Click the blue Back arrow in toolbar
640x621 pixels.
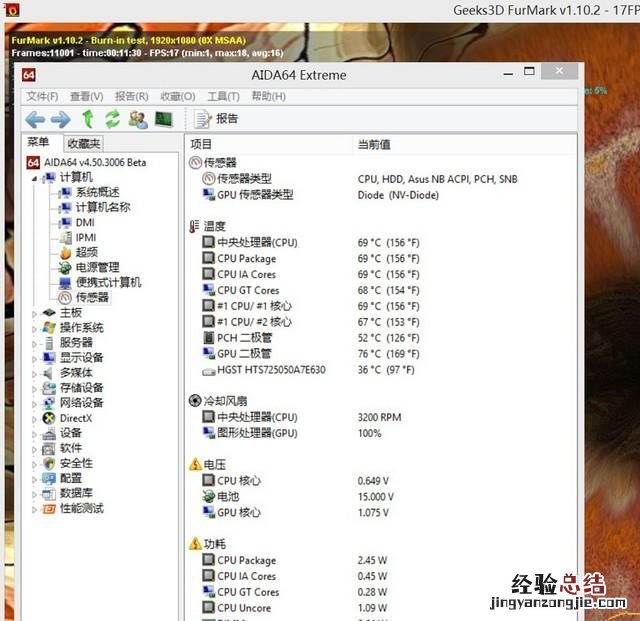(35, 119)
